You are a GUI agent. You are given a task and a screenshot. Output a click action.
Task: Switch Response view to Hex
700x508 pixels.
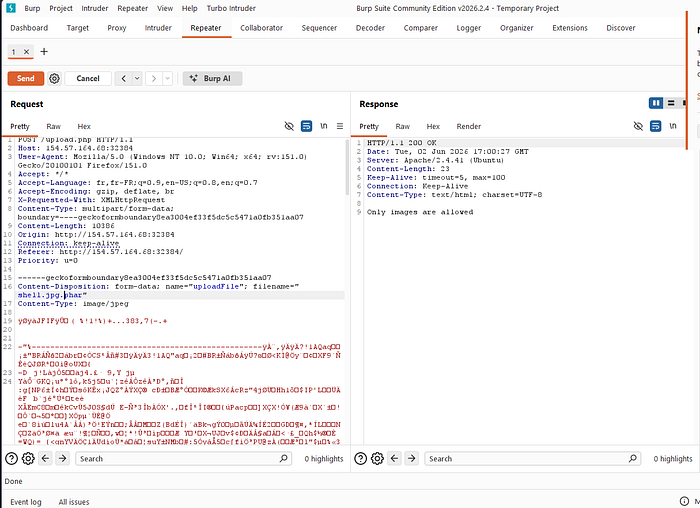[433, 127]
